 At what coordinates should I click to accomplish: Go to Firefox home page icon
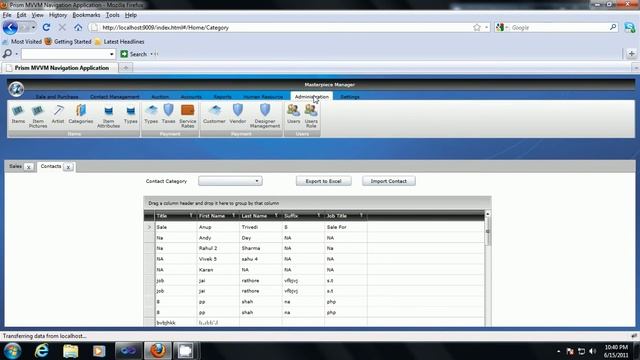pyautogui.click(x=78, y=27)
